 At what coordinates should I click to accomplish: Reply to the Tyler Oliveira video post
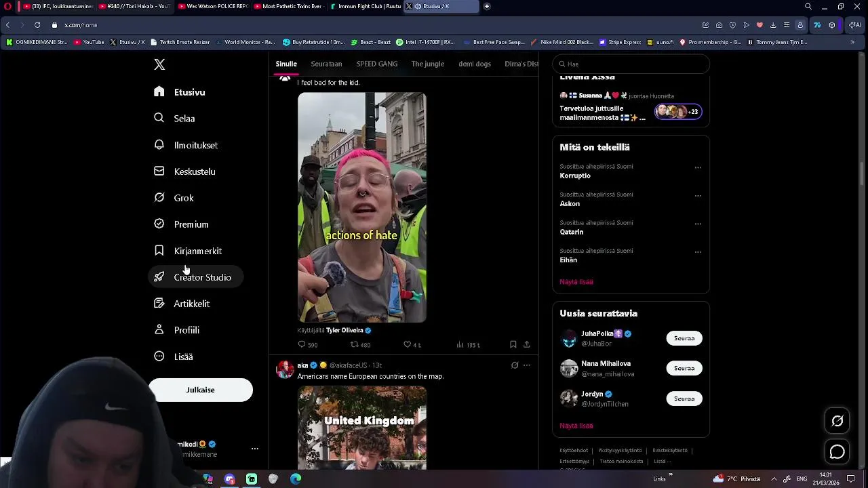(308, 344)
